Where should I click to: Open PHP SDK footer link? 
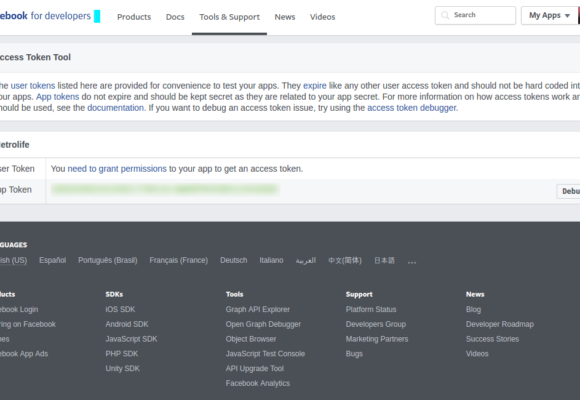(122, 354)
